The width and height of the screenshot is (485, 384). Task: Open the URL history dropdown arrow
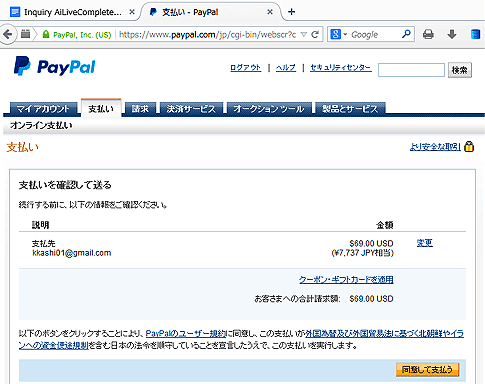tap(304, 34)
